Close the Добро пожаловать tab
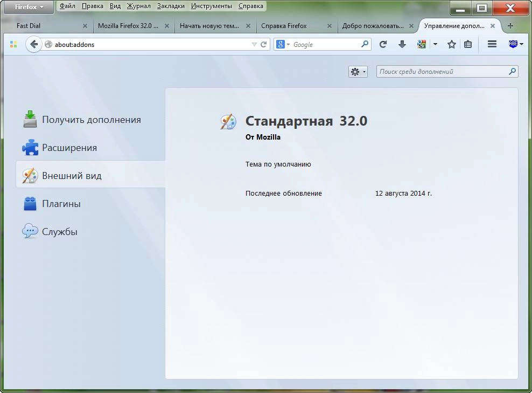 [x=411, y=26]
